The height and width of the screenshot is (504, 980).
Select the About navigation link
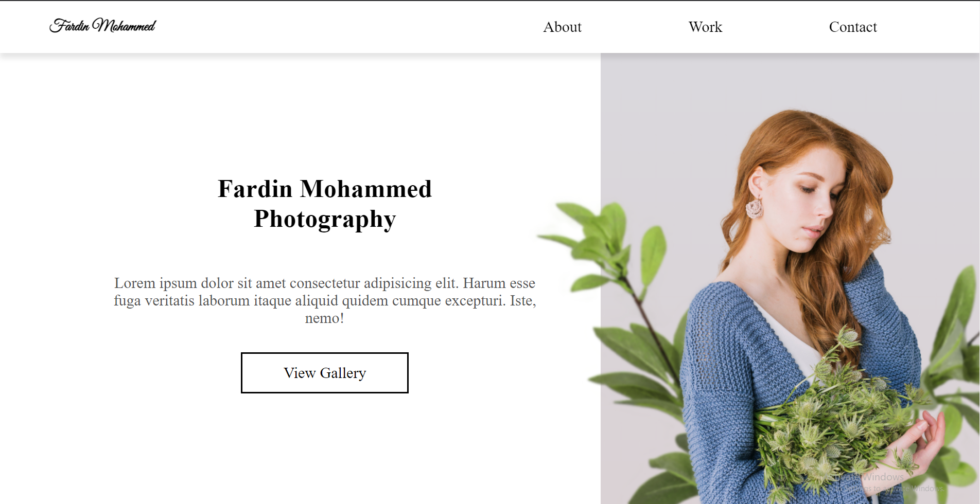pos(563,27)
